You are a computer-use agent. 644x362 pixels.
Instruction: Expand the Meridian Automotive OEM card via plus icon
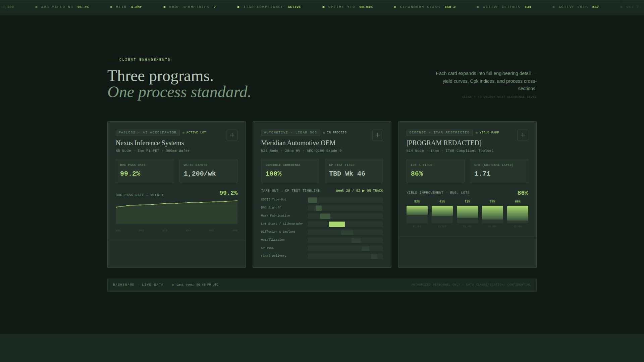pos(377,135)
